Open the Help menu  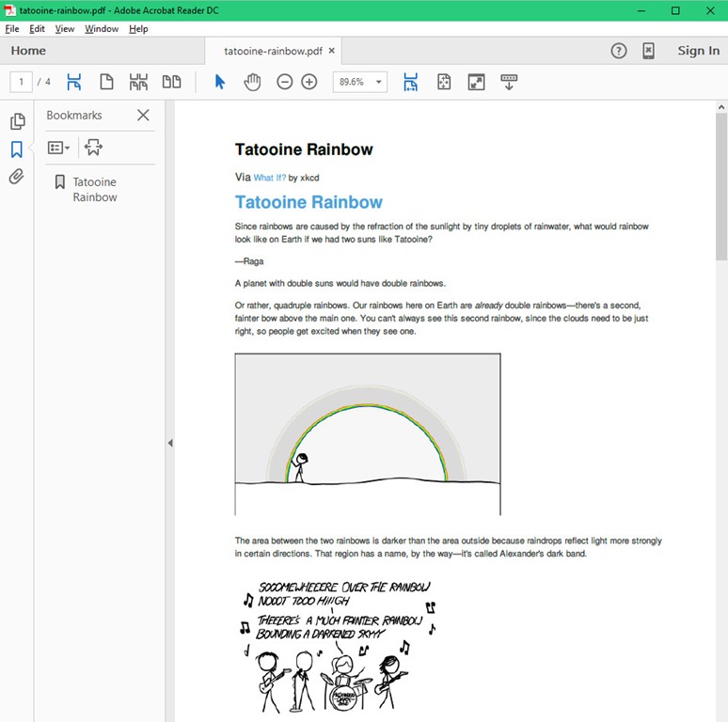coord(138,29)
